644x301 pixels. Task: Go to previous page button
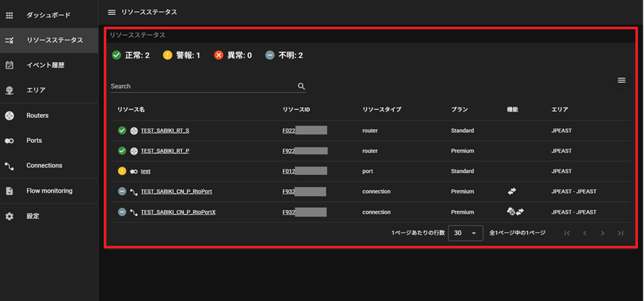[x=585, y=233]
